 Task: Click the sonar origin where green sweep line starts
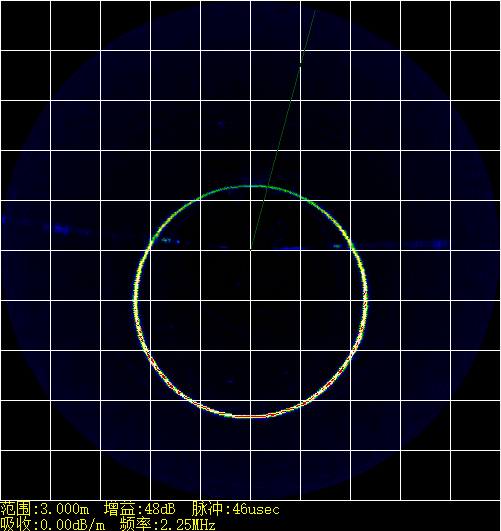[x=250, y=250]
